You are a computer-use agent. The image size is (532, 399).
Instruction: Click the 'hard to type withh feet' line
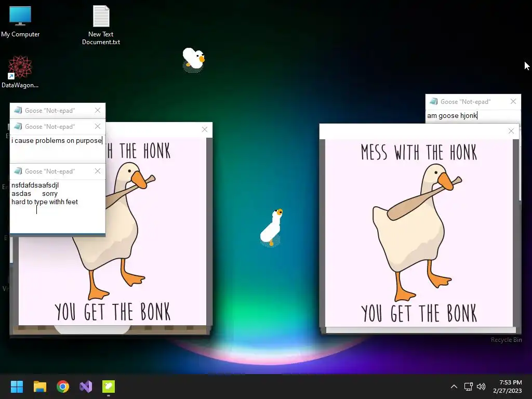point(45,202)
